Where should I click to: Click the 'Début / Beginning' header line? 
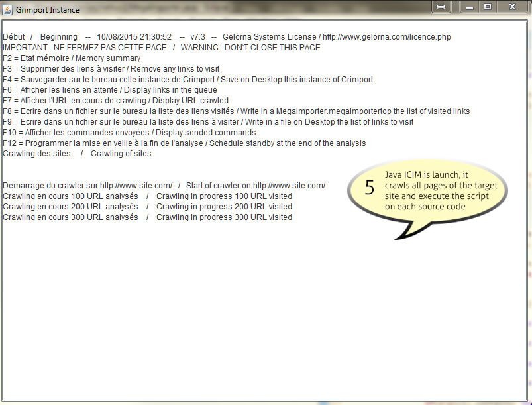pyautogui.click(x=227, y=37)
